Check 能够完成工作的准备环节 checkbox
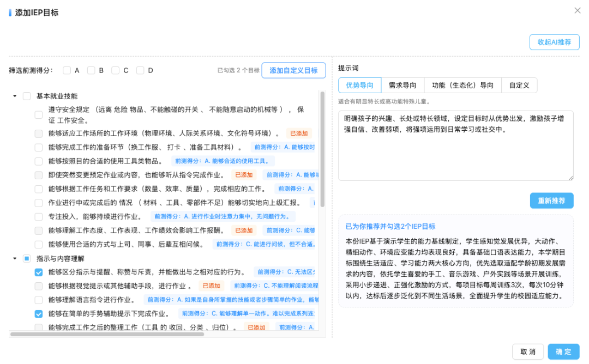The width and height of the screenshot is (589, 364). tap(39, 147)
